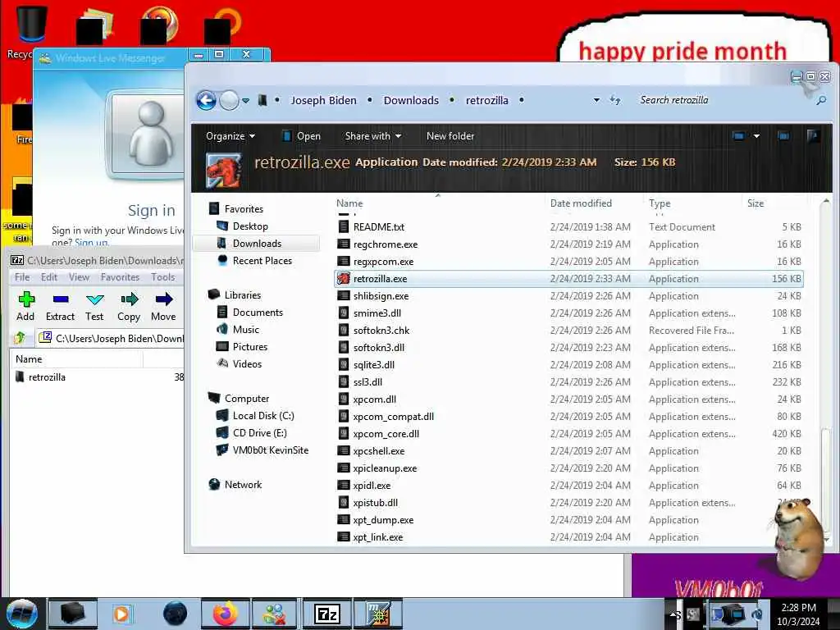Select the xpt_link.exe file
Screen dimensions: 840x630
pos(377,536)
